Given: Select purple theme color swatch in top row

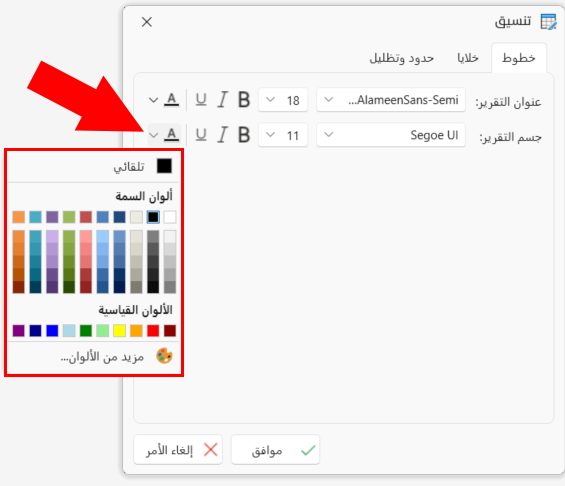Looking at the screenshot, I should tap(52, 217).
